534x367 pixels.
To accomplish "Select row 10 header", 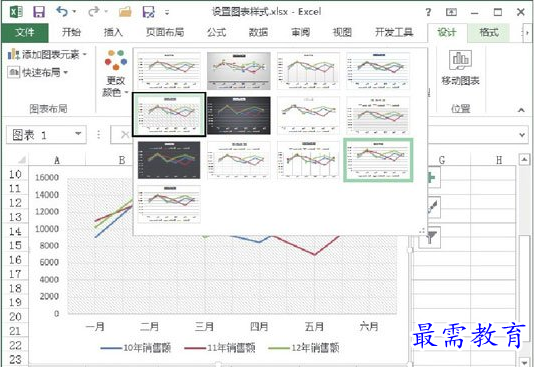I will (15, 174).
